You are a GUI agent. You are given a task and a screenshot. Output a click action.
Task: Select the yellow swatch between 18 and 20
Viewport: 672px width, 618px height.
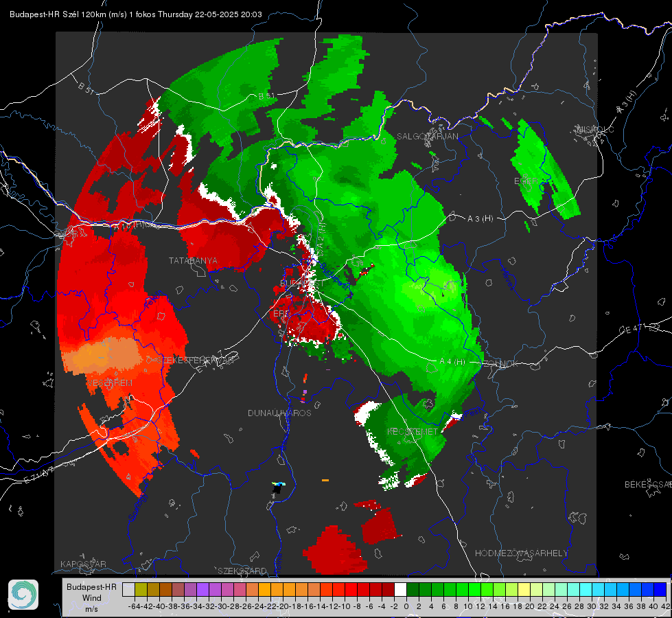pyautogui.click(x=524, y=589)
